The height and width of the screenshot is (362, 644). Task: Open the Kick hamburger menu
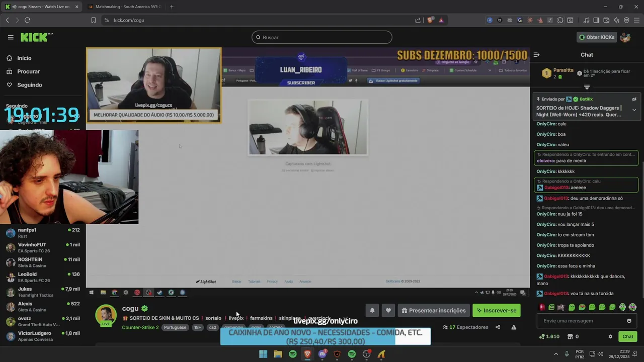click(11, 37)
